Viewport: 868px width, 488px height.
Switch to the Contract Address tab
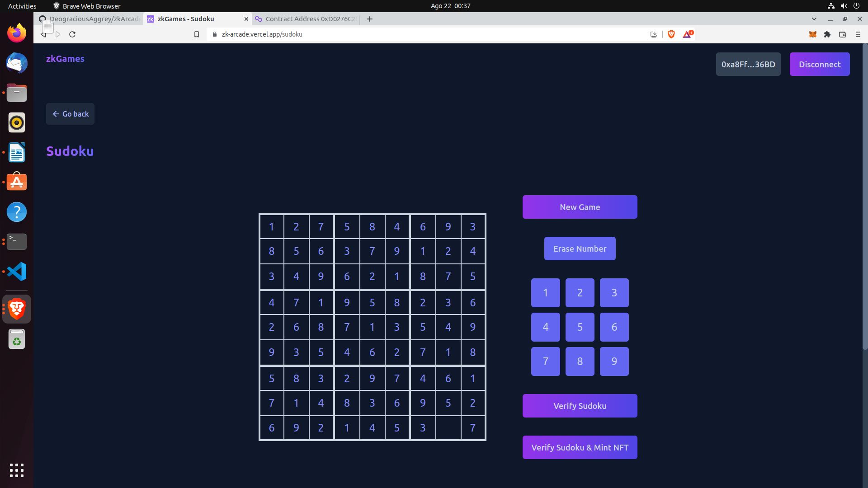[305, 19]
